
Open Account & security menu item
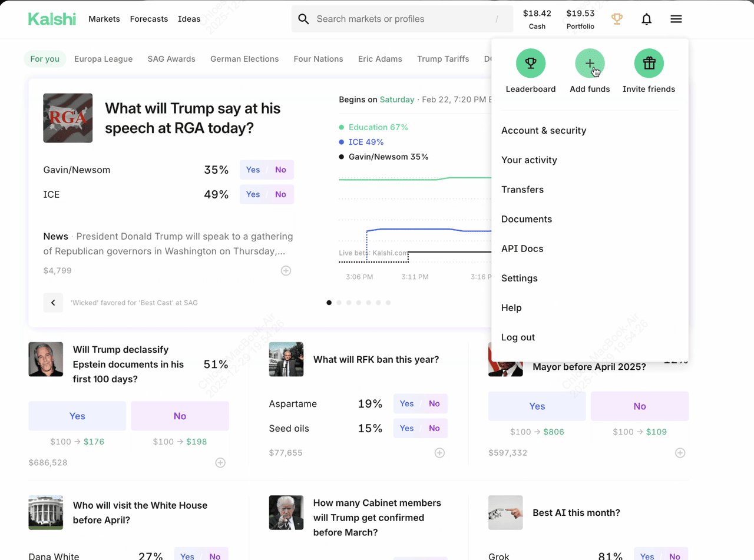click(543, 131)
